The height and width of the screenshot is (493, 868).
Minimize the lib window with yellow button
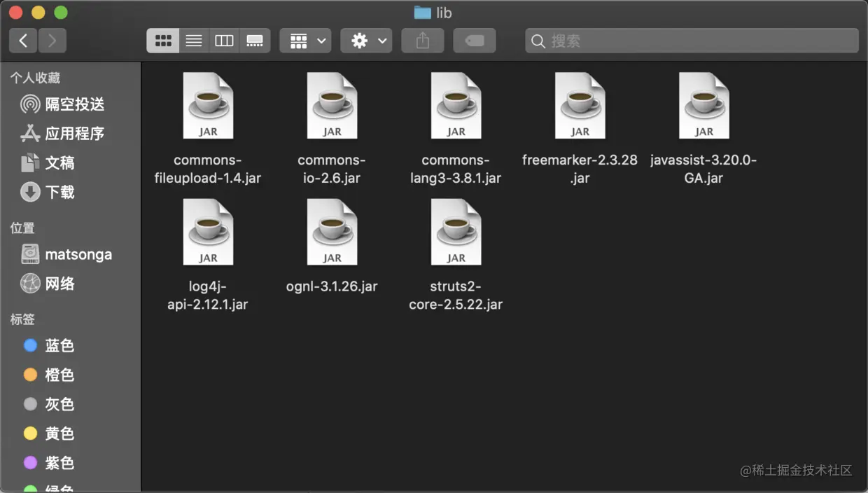tap(38, 13)
